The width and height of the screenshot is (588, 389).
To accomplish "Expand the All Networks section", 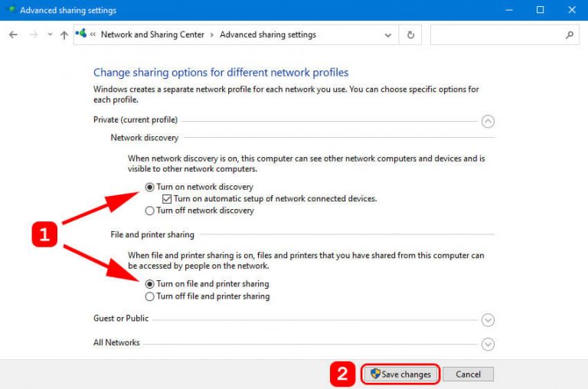I will [488, 345].
